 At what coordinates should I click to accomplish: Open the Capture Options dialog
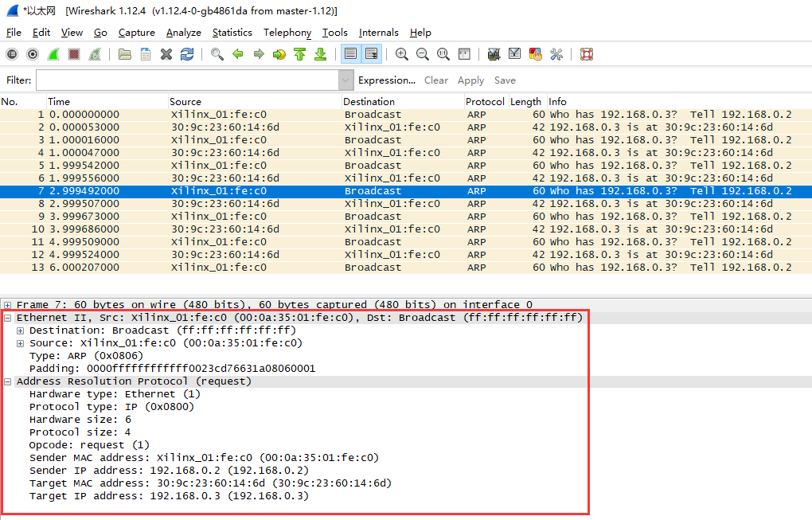(x=32, y=53)
